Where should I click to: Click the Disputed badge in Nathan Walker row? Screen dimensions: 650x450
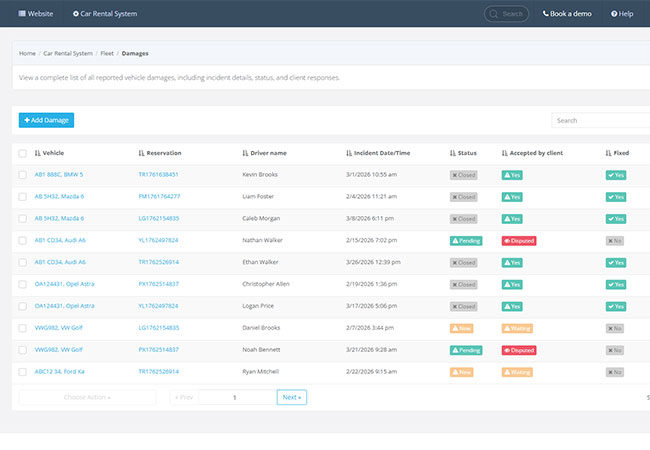tap(519, 241)
